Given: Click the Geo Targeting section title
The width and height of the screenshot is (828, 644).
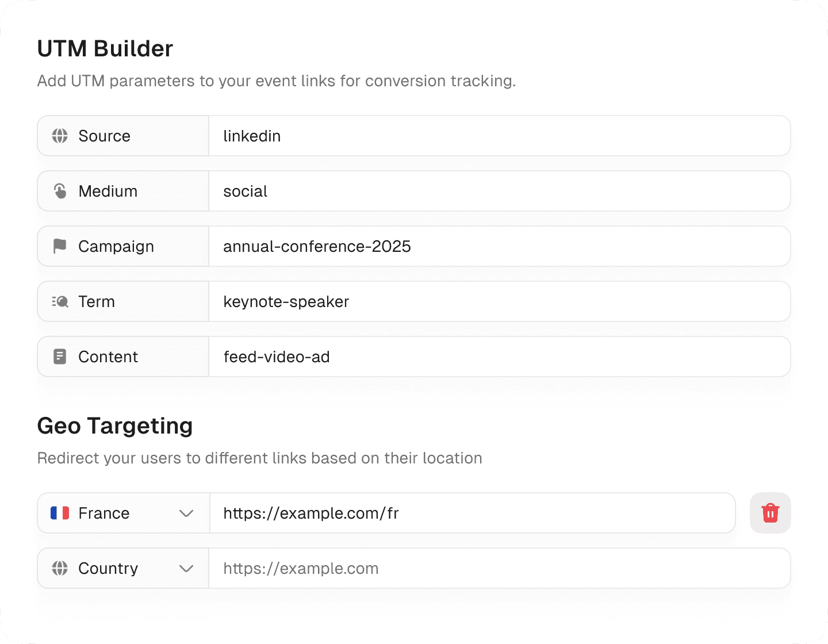Looking at the screenshot, I should [x=114, y=426].
